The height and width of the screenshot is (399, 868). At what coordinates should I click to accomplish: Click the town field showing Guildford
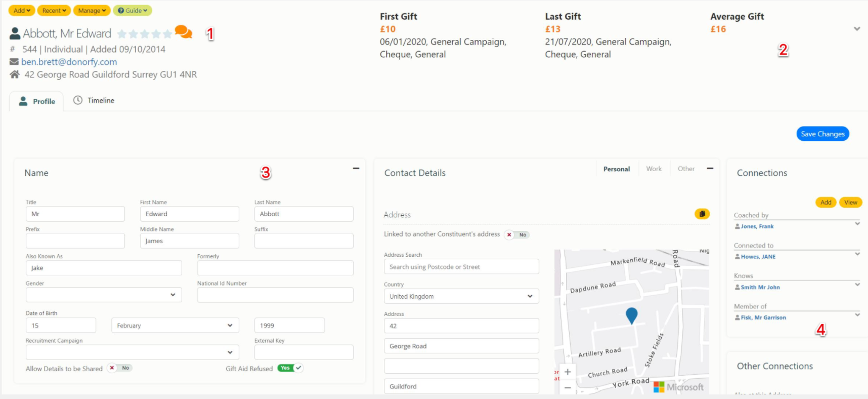pos(461,386)
